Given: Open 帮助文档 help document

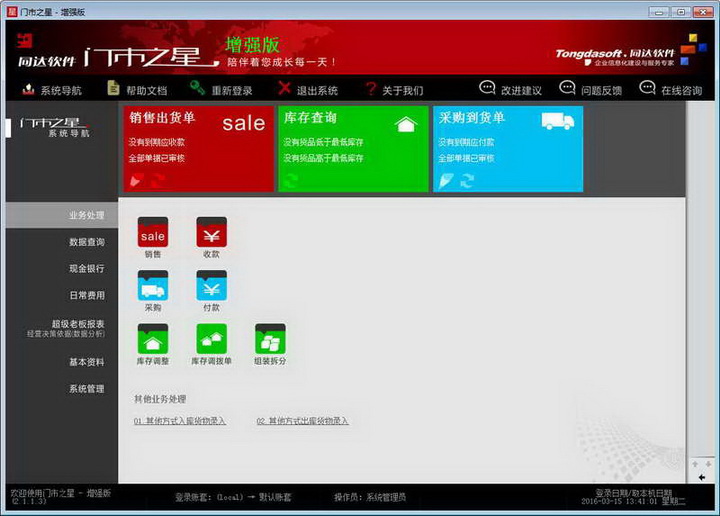Looking at the screenshot, I should (137, 90).
